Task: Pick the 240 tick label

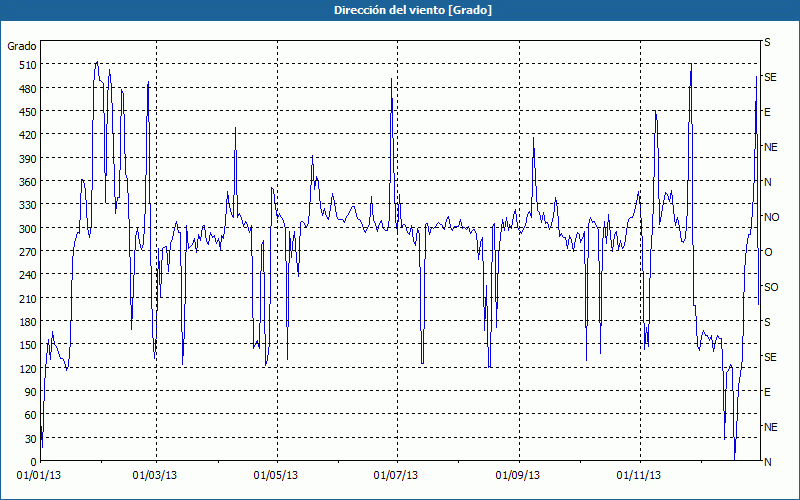Action: [28, 276]
